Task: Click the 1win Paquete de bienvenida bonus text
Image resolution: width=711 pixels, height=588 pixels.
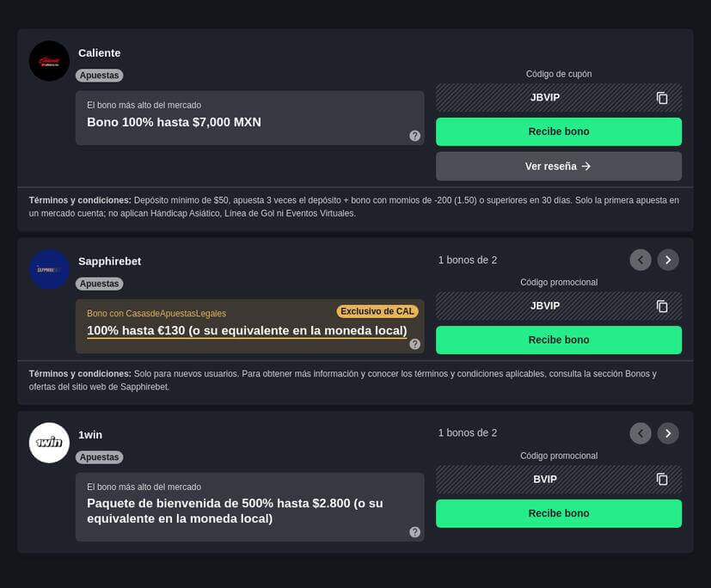Action: [x=235, y=511]
